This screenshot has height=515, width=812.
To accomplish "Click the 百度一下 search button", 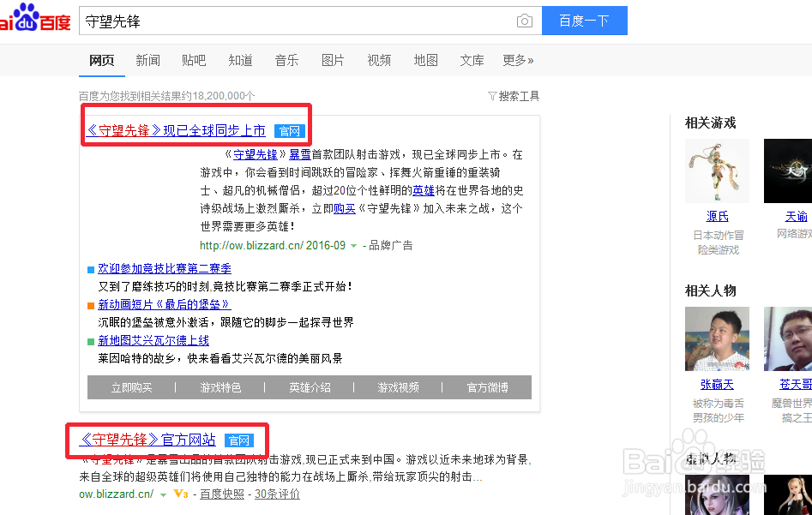I will click(585, 21).
